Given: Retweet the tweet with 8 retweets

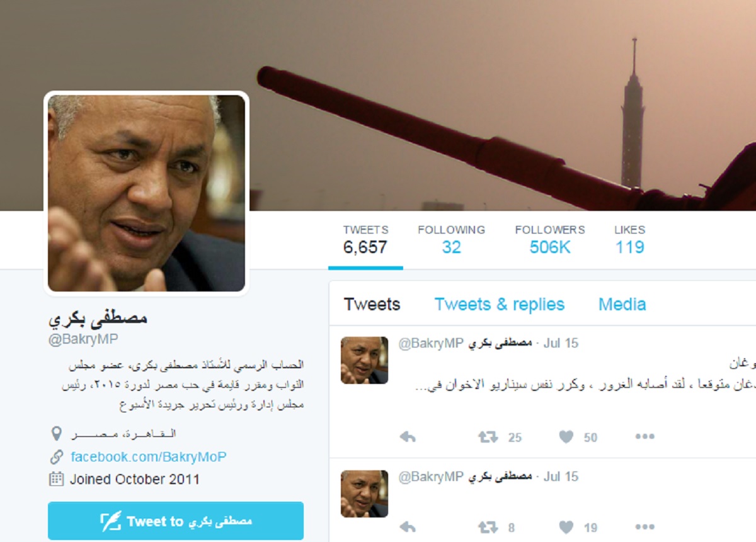Looking at the screenshot, I should coord(488,528).
